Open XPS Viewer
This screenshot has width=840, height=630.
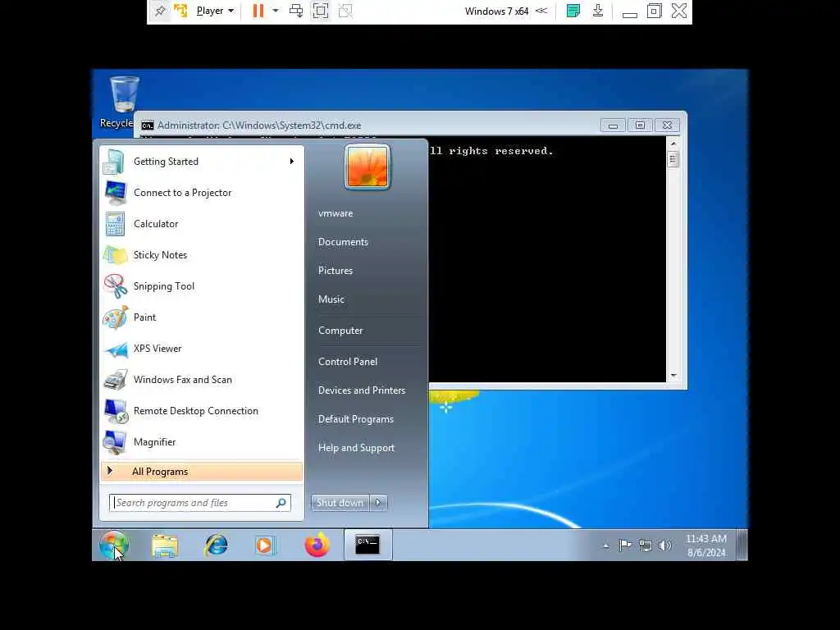[202, 348]
